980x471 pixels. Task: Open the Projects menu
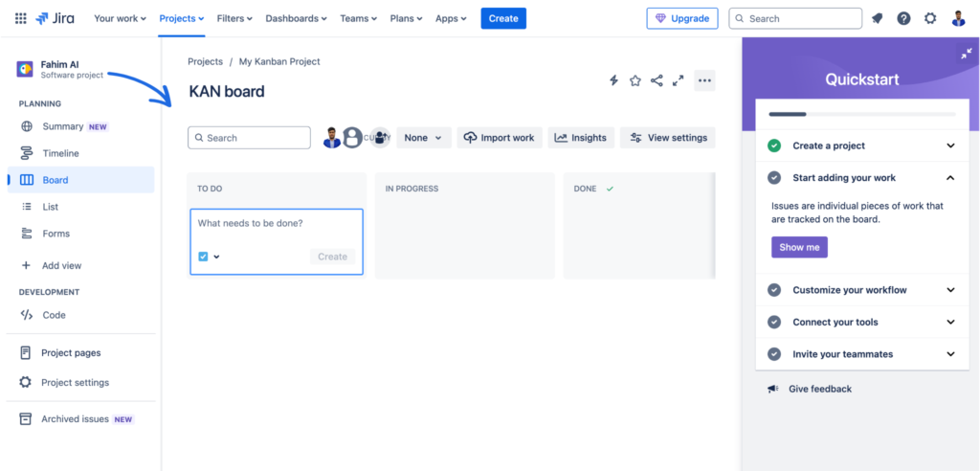pyautogui.click(x=181, y=18)
